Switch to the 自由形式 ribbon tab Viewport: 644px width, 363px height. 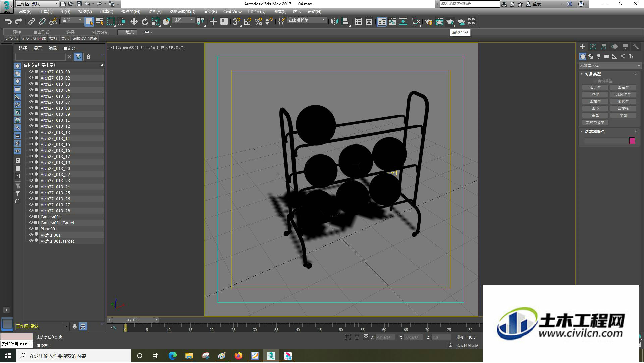[x=41, y=32]
